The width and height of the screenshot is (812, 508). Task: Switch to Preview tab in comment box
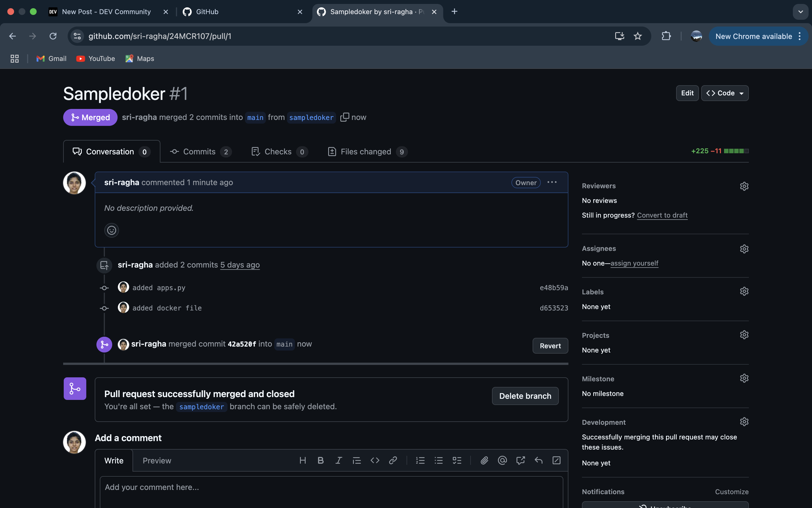click(x=157, y=460)
